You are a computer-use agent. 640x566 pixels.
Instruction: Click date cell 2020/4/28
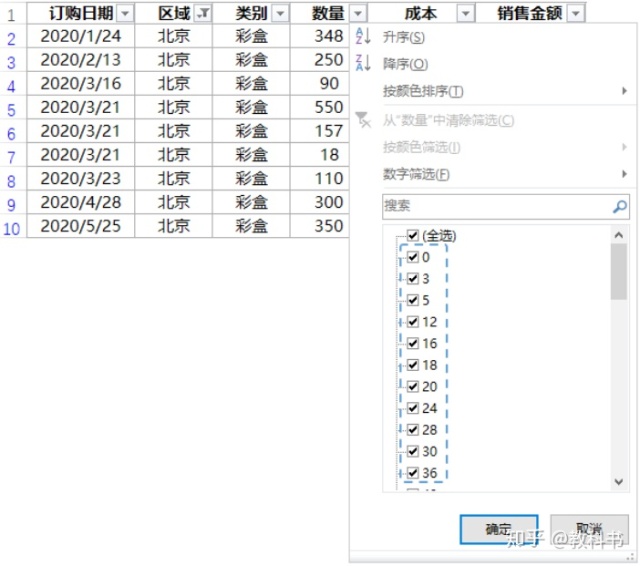(x=80, y=202)
